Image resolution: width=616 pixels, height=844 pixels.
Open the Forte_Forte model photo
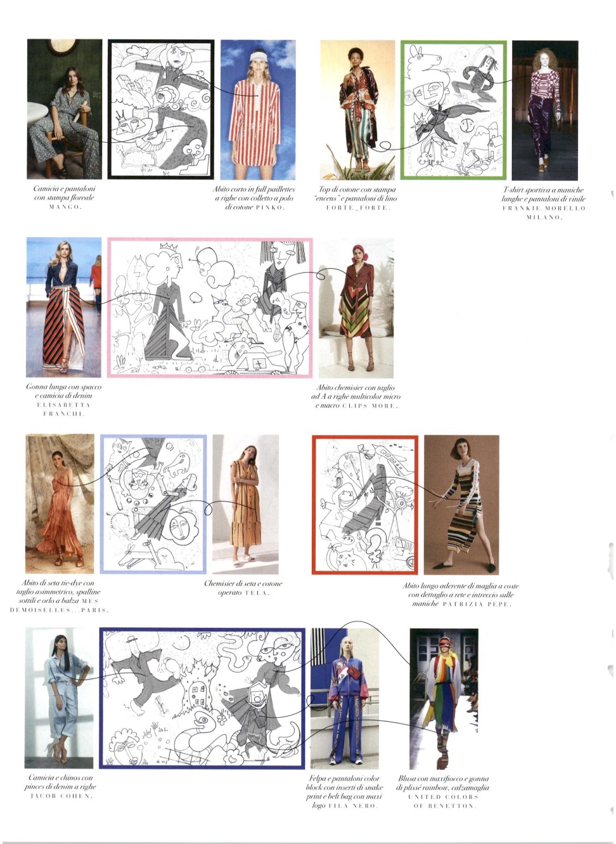coord(357,109)
